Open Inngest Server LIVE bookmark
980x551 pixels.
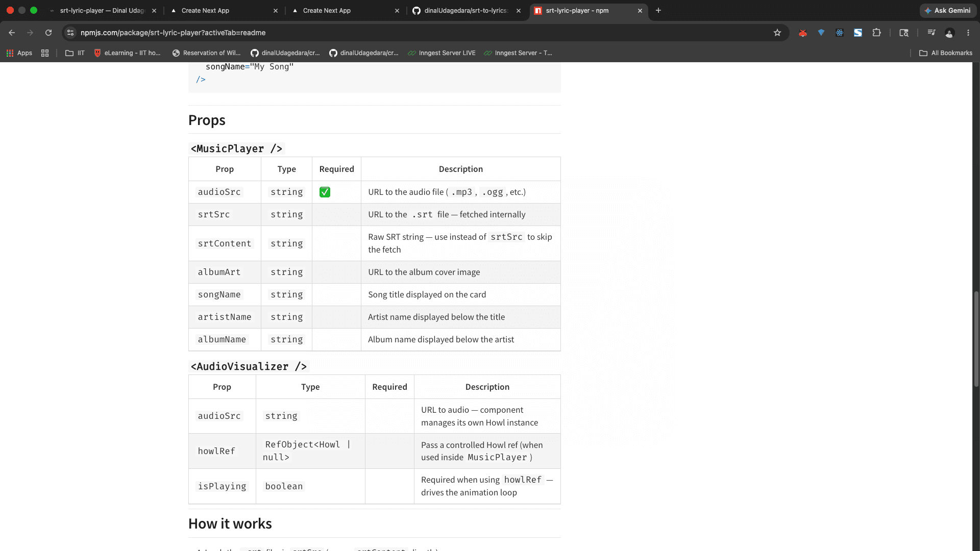point(442,53)
